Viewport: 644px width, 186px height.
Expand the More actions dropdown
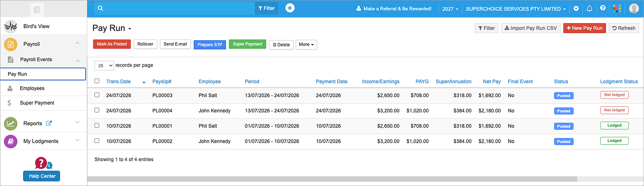(306, 44)
